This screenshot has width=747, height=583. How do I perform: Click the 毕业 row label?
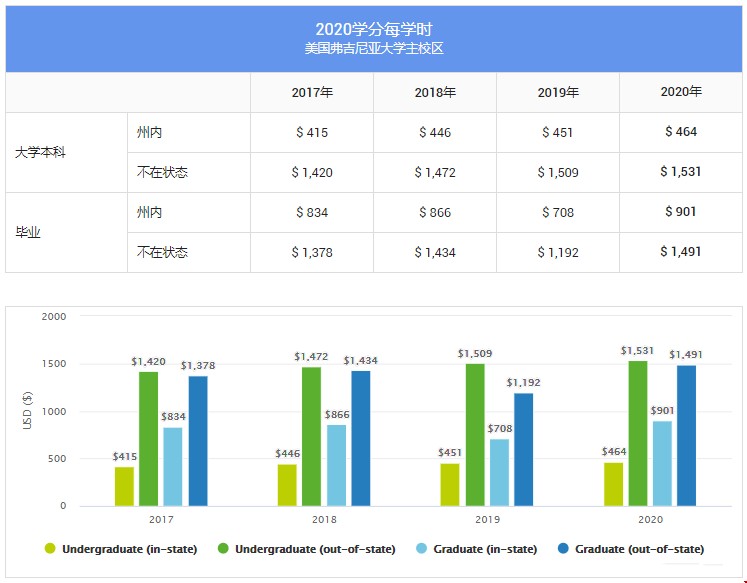click(x=28, y=232)
